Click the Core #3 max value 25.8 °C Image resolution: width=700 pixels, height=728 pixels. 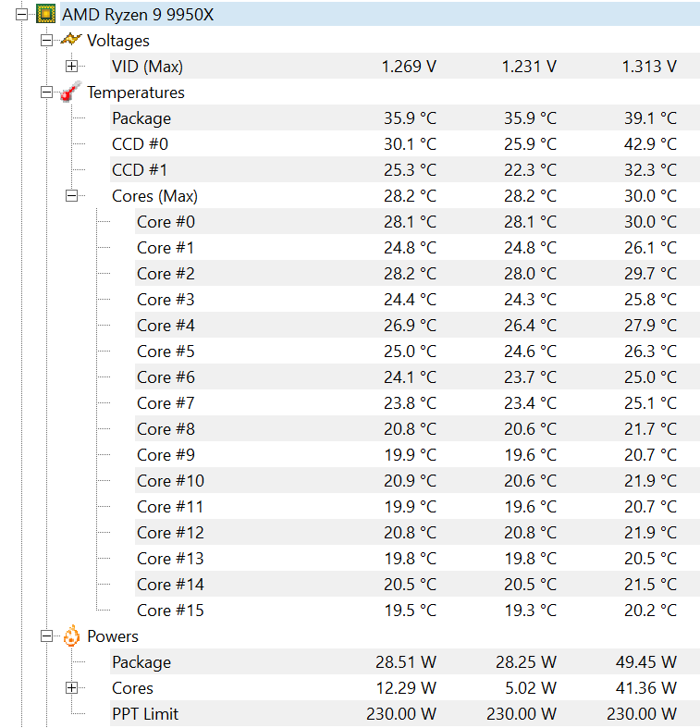(650, 300)
